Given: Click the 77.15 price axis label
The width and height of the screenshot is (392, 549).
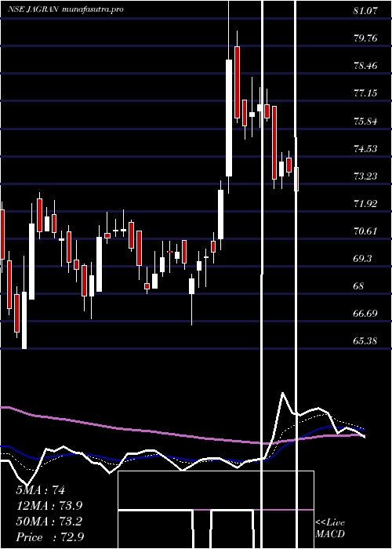Looking at the screenshot, I should pyautogui.click(x=365, y=93).
